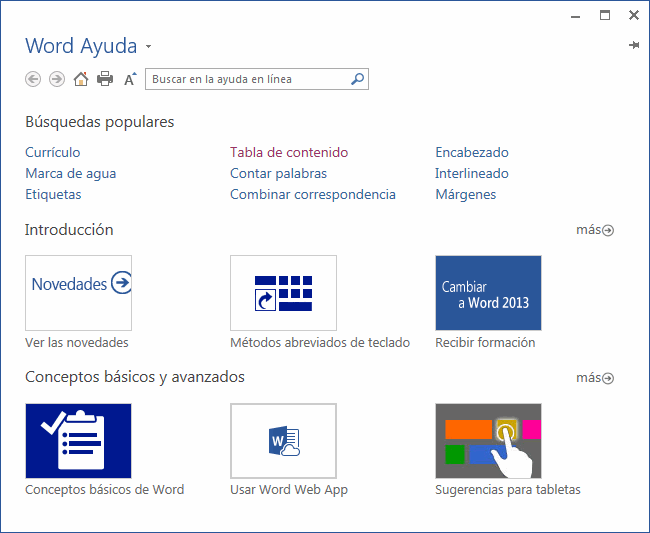
Task: Go to the Help home icon
Action: [x=81, y=79]
